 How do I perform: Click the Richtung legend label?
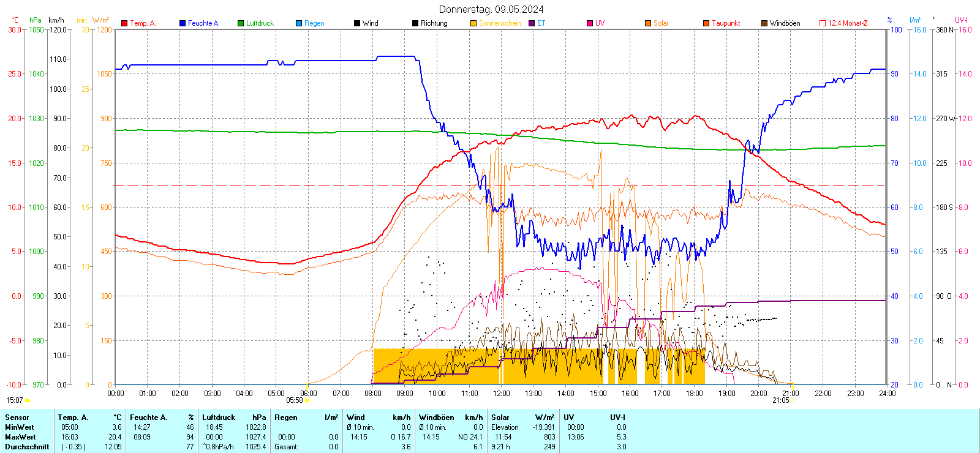[x=434, y=23]
